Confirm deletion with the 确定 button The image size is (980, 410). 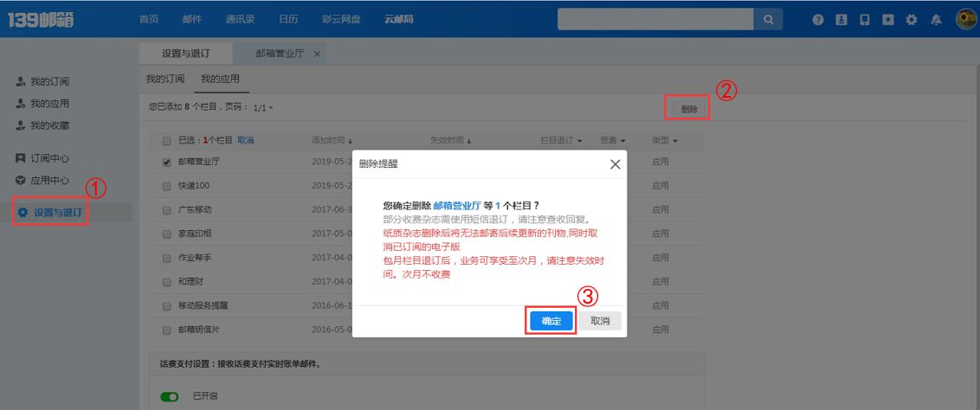tap(551, 321)
